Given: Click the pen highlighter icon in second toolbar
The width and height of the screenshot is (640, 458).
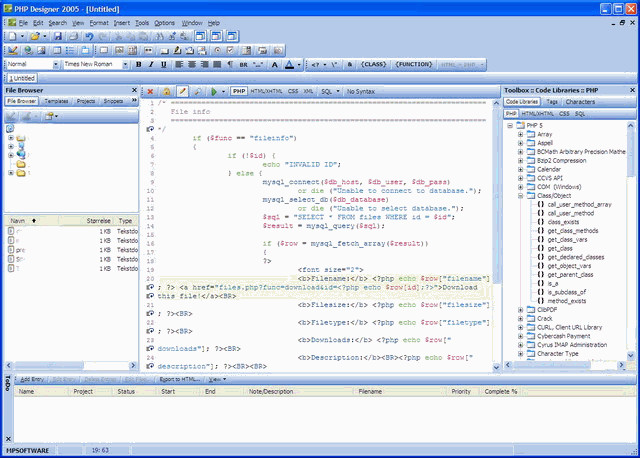Looking at the screenshot, I should pos(177,50).
